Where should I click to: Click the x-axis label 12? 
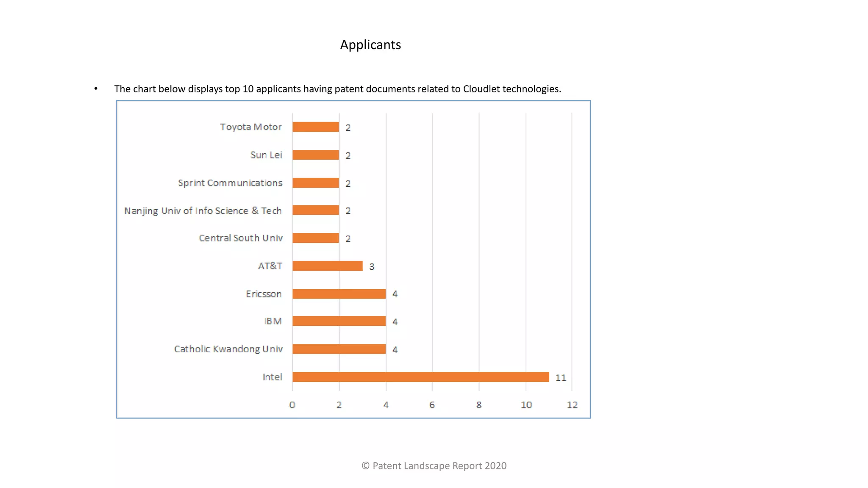click(572, 405)
